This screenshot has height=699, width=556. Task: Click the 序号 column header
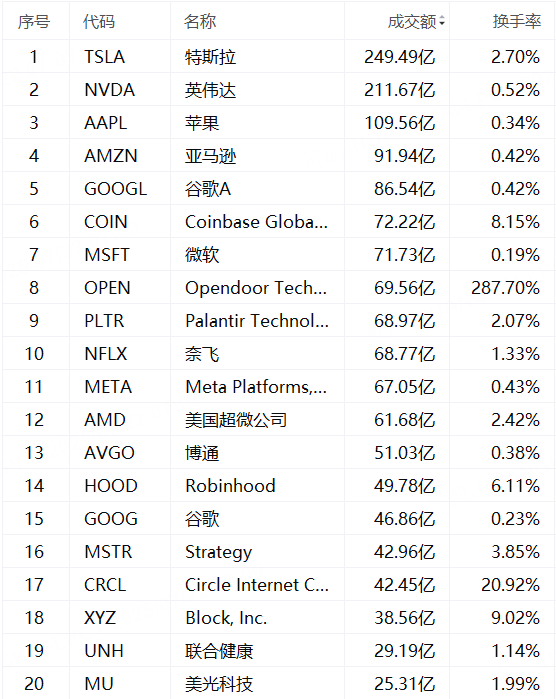tap(34, 21)
